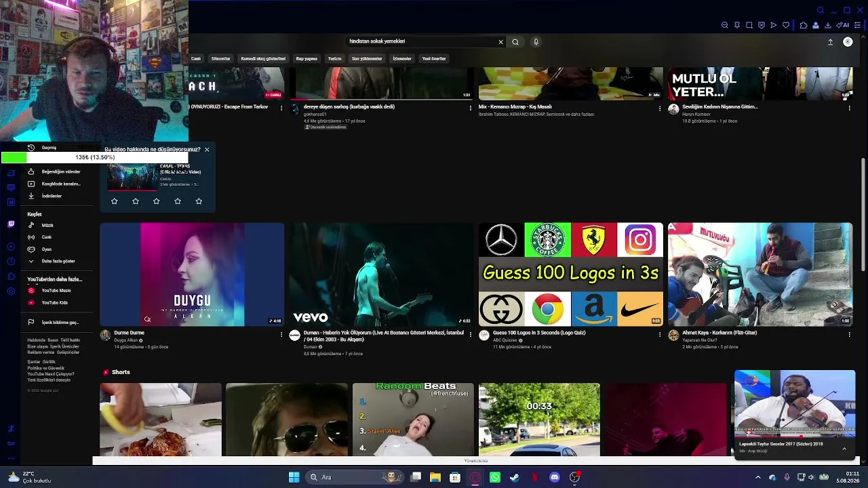The height and width of the screenshot is (488, 868).
Task: Open the upload/create icon in the YouTube header
Action: [830, 42]
